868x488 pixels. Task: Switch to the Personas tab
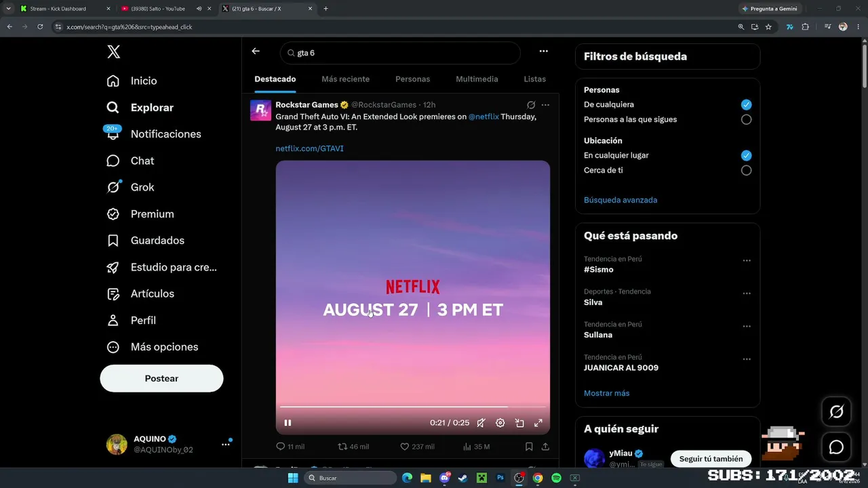click(x=412, y=79)
